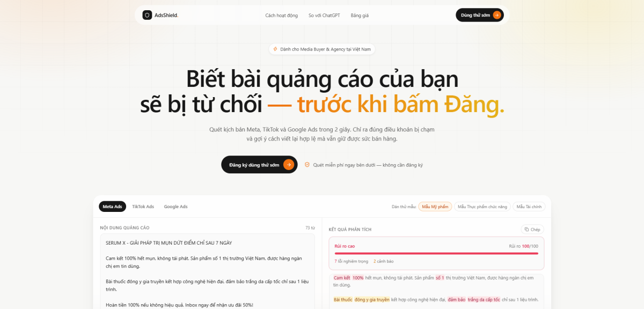Click the Chép copy button
Viewport: 644px width, 309px height.
pos(532,229)
